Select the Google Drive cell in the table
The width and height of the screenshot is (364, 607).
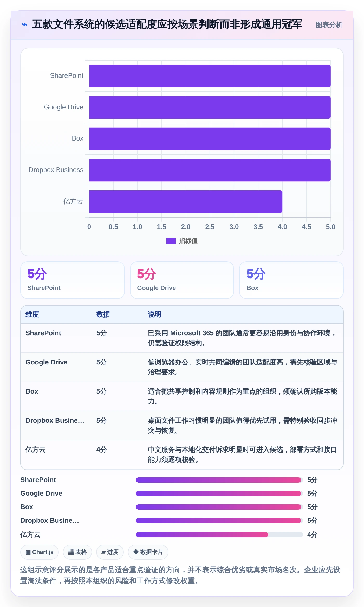pyautogui.click(x=47, y=362)
